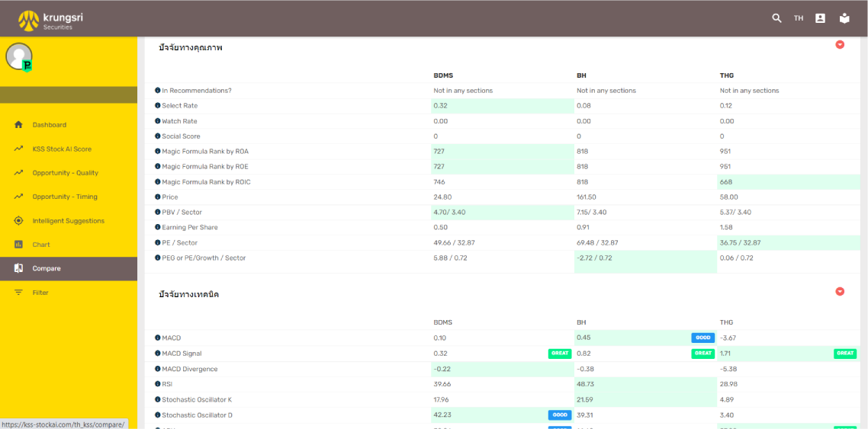The image size is (868, 429).
Task: Click BDMS Select Rate value 0.32
Action: click(x=440, y=106)
